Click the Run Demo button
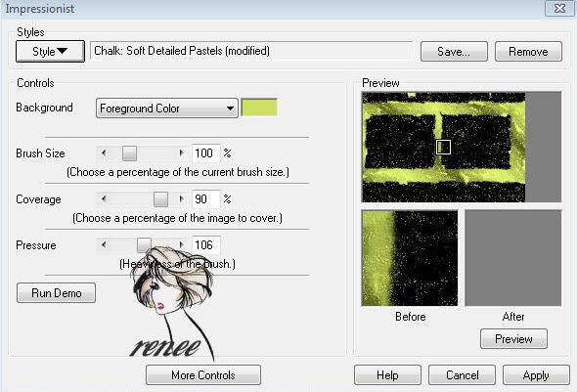 [57, 293]
